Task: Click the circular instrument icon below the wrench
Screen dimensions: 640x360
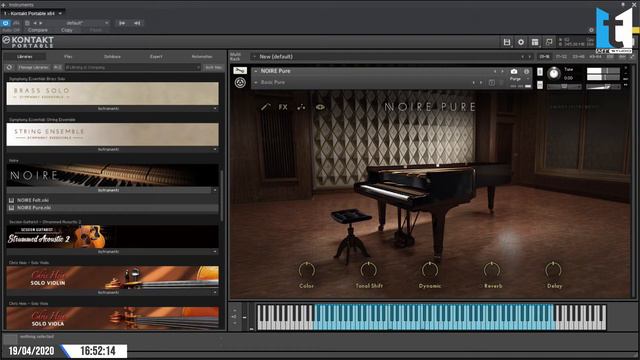Action: click(x=240, y=83)
